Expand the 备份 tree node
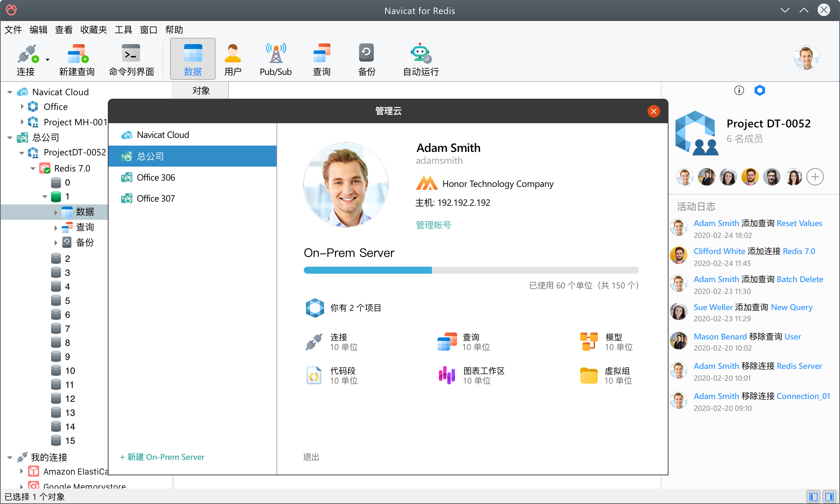Viewport: 840px width, 504px height. coord(56,243)
